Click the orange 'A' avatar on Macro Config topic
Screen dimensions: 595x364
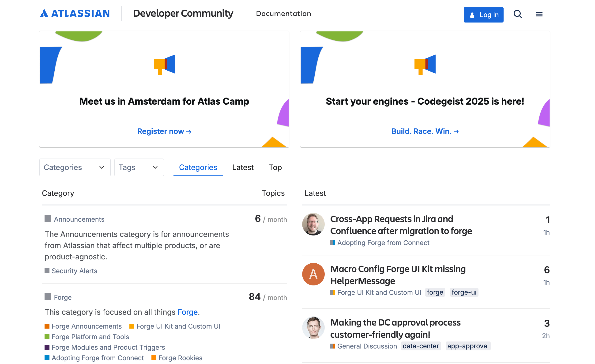click(x=313, y=274)
